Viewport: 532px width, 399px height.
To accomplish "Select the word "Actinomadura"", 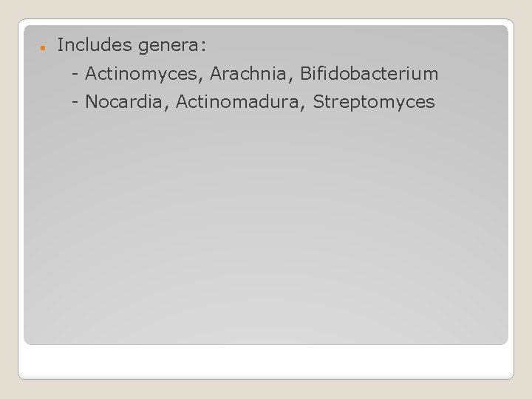I will (237, 101).
